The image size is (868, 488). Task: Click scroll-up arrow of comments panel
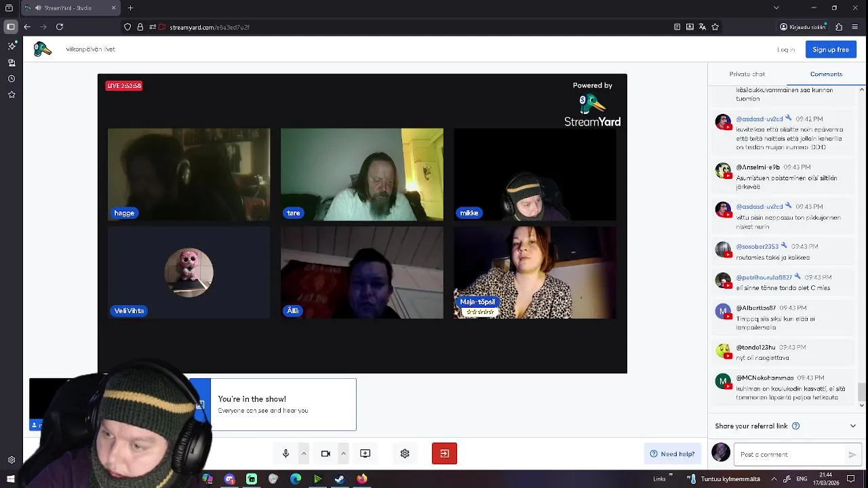[x=862, y=89]
